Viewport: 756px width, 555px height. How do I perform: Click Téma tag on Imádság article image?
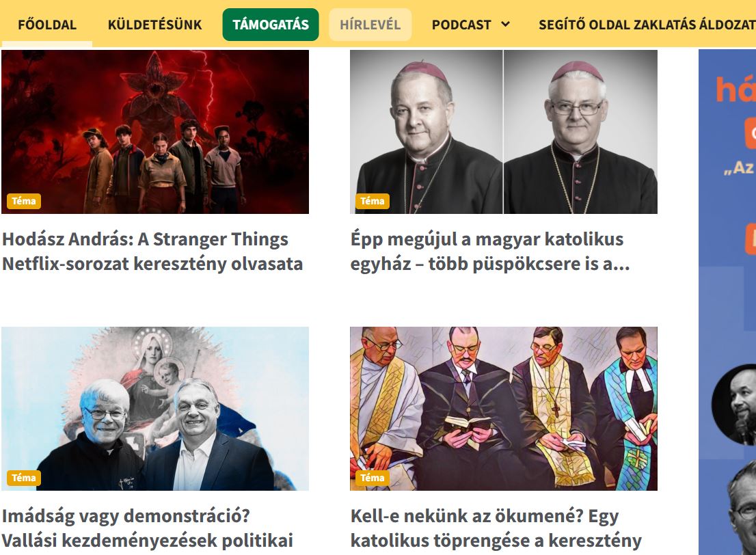point(24,478)
